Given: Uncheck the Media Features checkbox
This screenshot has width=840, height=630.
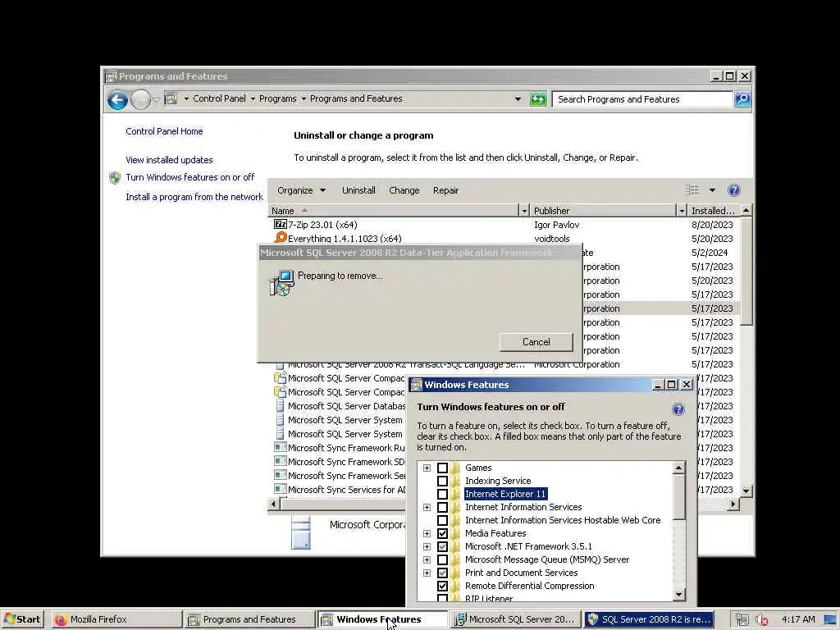Looking at the screenshot, I should tap(442, 533).
